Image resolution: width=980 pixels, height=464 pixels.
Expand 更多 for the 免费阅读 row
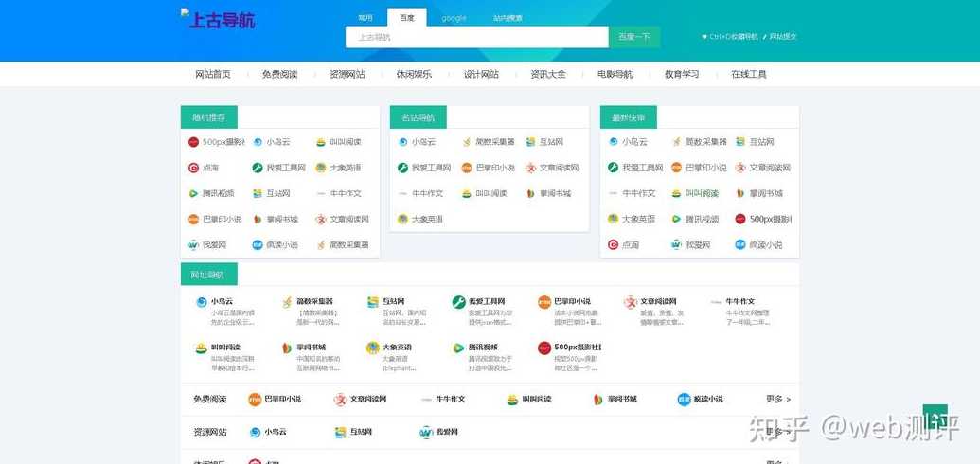(778, 399)
